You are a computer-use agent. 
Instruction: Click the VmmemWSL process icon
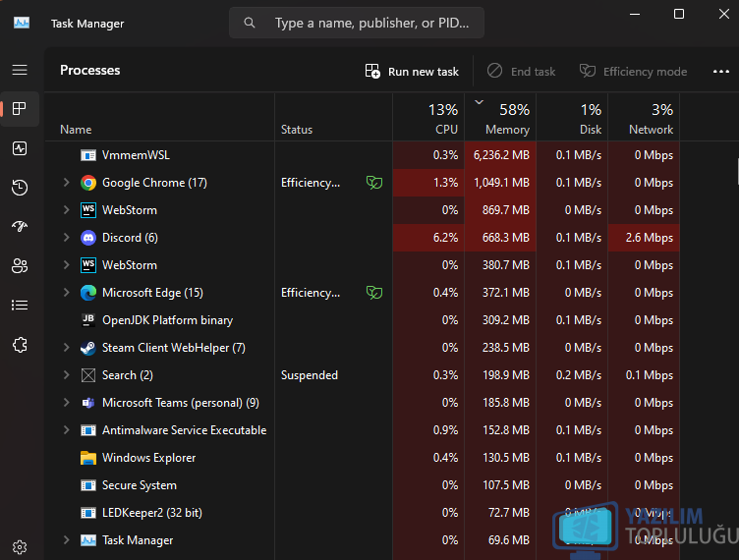click(x=88, y=155)
